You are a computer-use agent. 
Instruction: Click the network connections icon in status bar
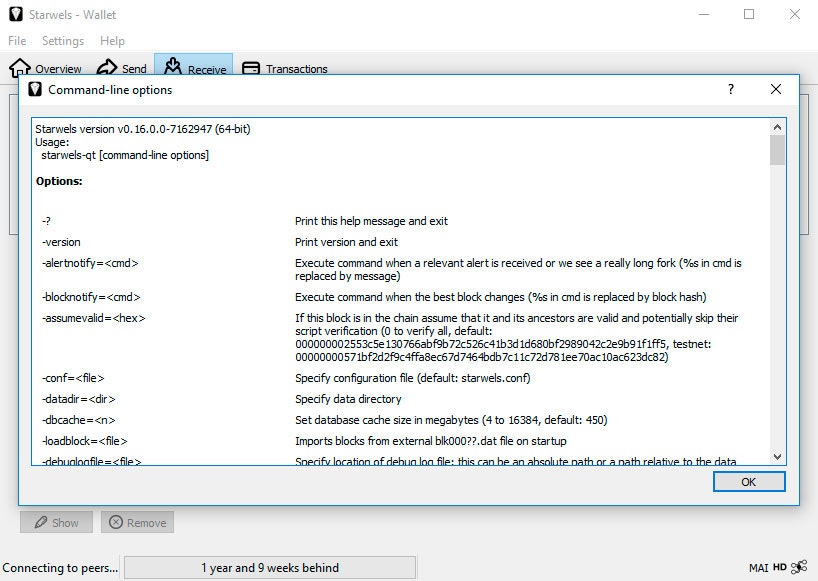pyautogui.click(x=799, y=567)
